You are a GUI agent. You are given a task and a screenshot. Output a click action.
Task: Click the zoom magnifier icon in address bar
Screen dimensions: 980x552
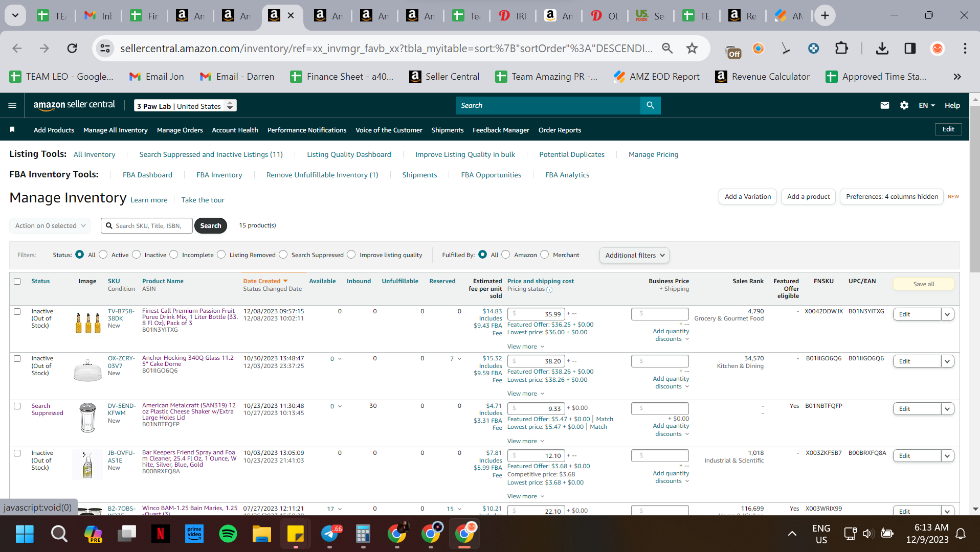[667, 48]
